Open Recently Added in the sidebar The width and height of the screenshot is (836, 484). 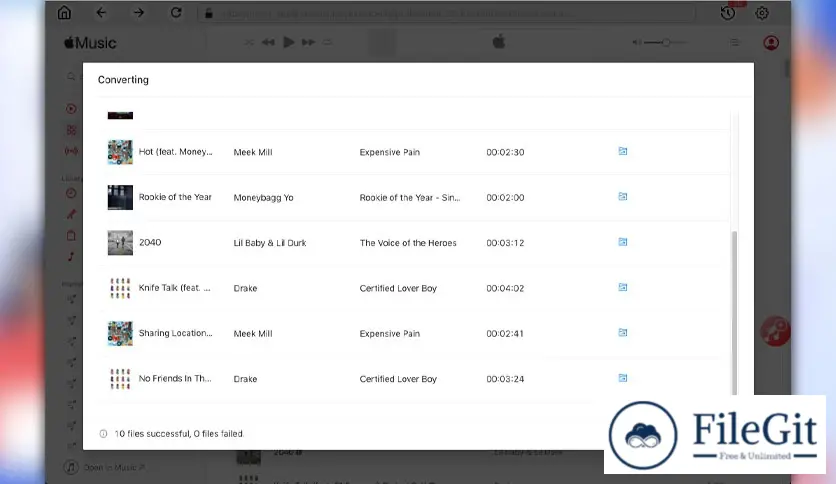(x=71, y=193)
